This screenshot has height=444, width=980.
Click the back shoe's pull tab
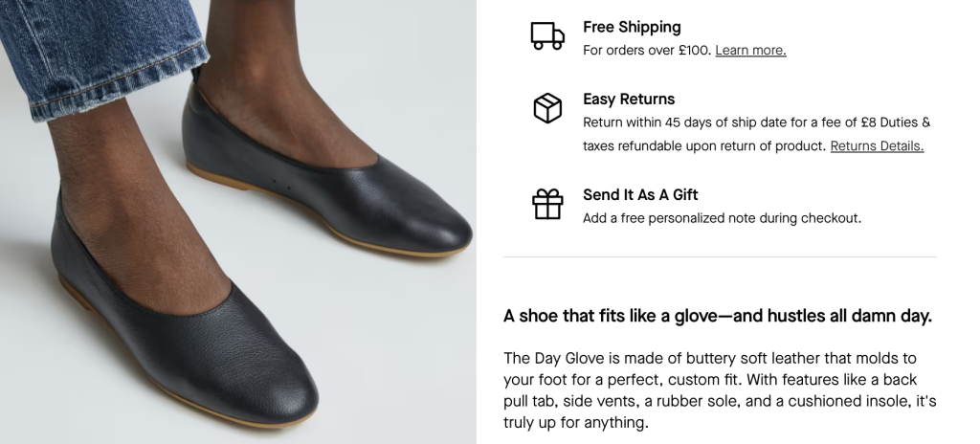pyautogui.click(x=196, y=75)
